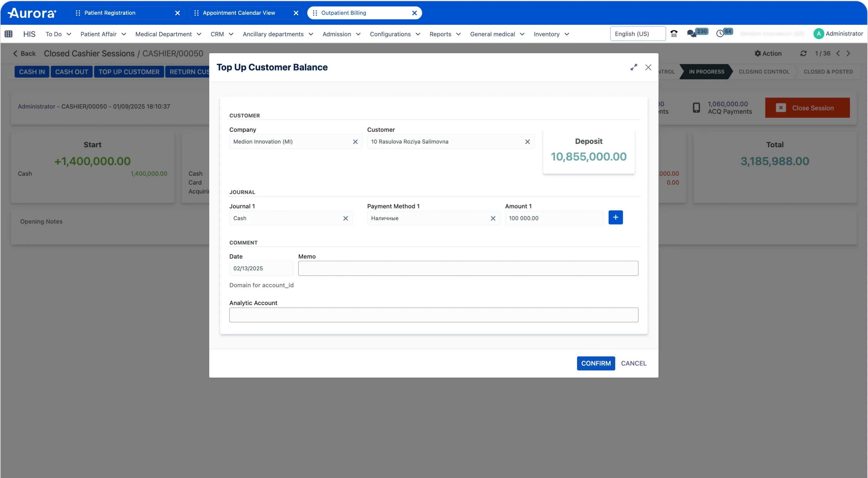Open the English (US) language selector
Image resolution: width=868 pixels, height=478 pixels.
click(638, 34)
